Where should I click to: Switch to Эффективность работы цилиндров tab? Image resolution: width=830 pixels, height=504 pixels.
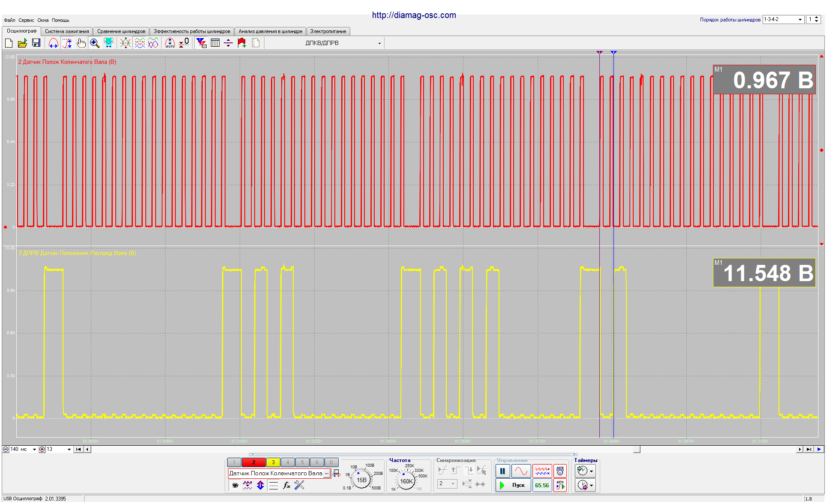tap(192, 31)
